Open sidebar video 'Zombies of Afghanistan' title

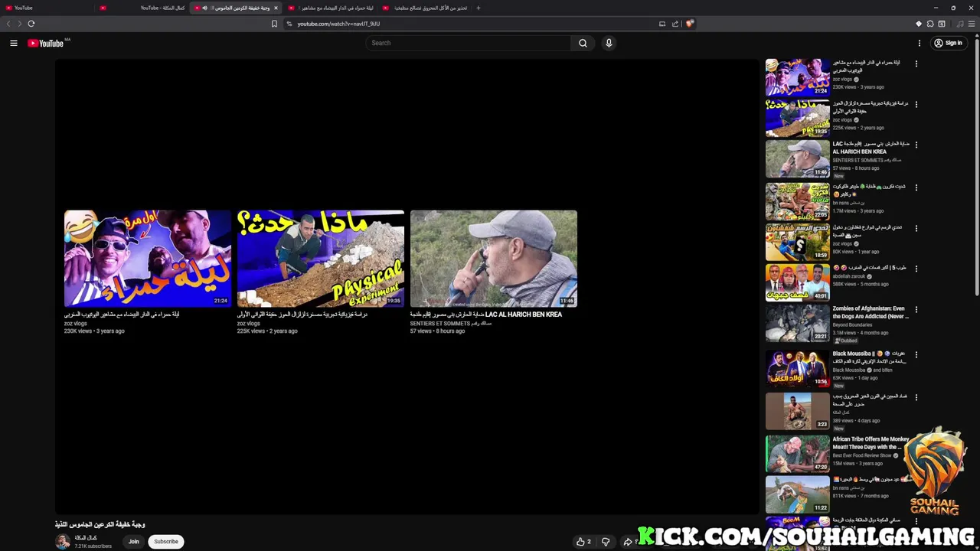[x=871, y=312]
